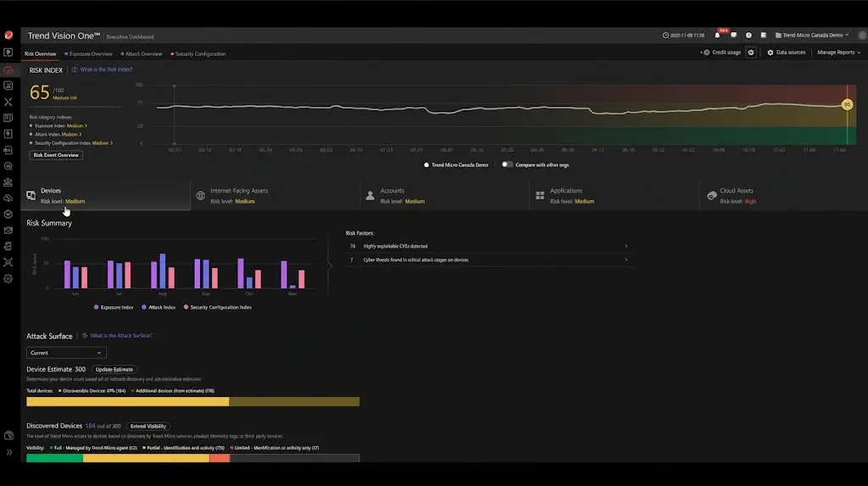Select the Accounts risk tab

click(444, 195)
